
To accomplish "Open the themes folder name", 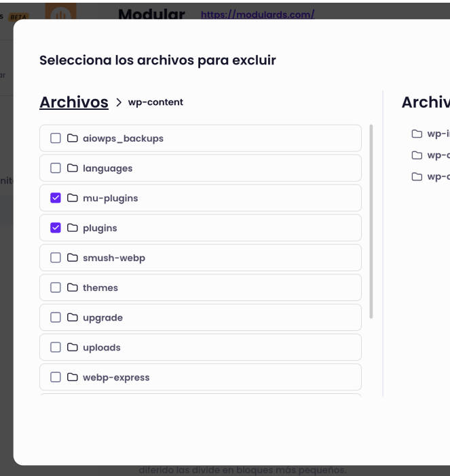I will click(100, 287).
